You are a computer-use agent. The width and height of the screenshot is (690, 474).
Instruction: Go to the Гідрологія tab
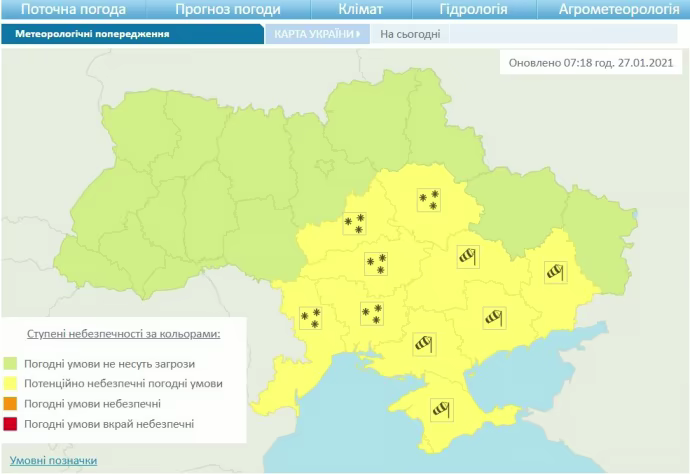pos(473,10)
